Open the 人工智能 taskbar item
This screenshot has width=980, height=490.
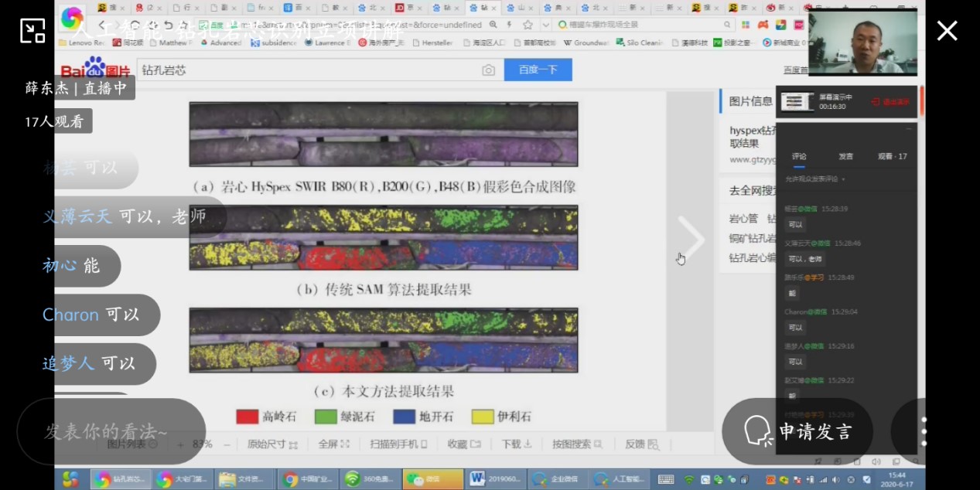[620, 479]
